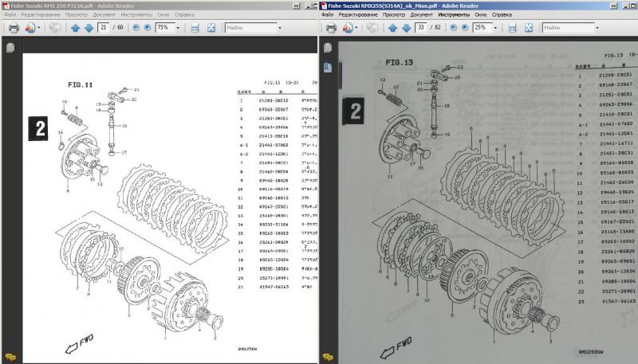The image size is (638, 364).
Task: Go to previous page in right window
Action: (x=392, y=28)
